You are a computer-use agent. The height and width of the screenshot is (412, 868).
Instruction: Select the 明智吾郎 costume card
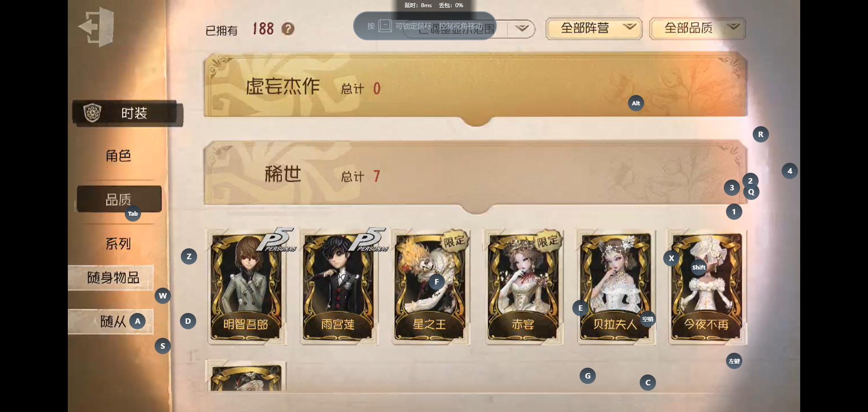(x=246, y=287)
